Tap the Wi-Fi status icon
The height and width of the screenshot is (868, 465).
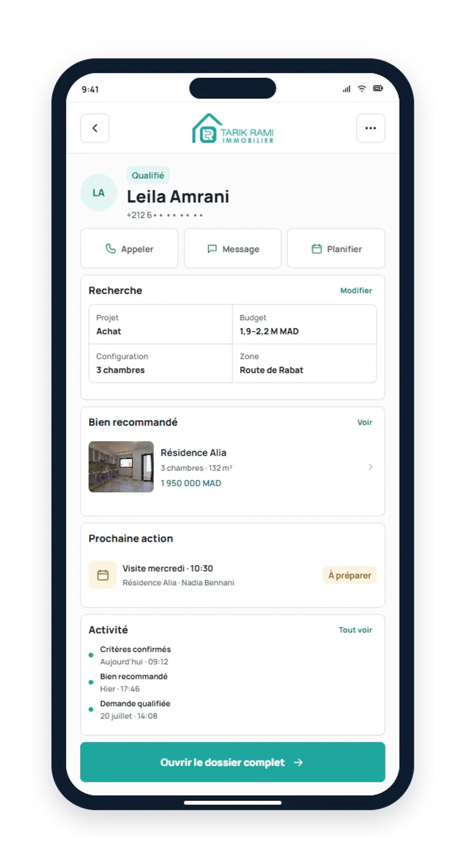click(x=362, y=89)
